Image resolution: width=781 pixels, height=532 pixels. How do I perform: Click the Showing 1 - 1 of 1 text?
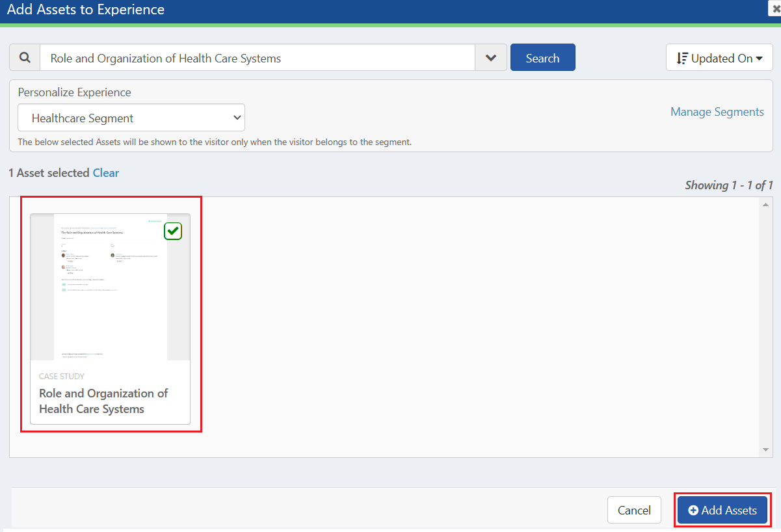point(729,185)
